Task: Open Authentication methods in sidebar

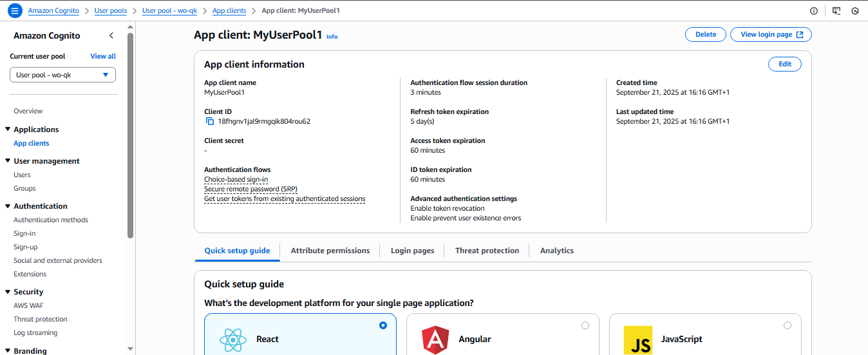Action: pos(51,220)
